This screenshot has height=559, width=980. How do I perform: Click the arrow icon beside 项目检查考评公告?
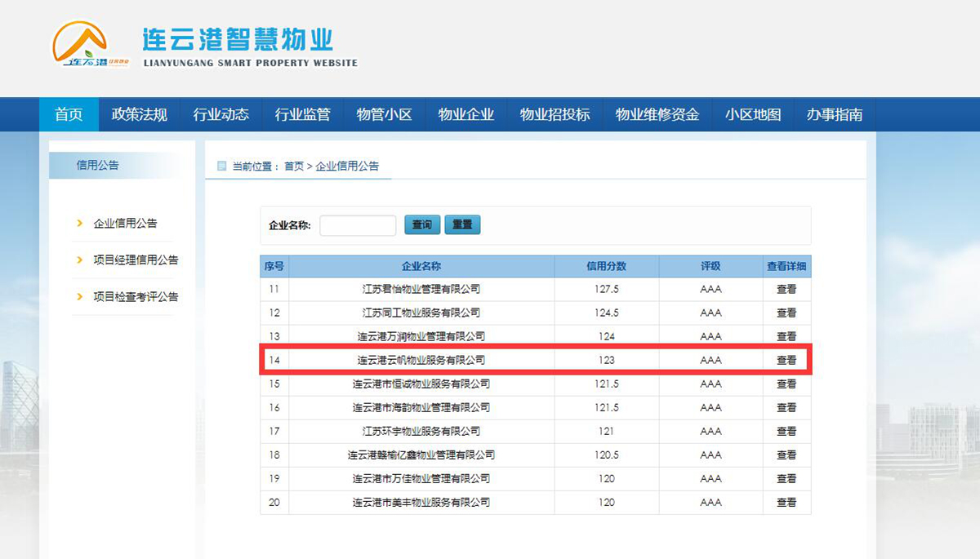pyautogui.click(x=79, y=296)
